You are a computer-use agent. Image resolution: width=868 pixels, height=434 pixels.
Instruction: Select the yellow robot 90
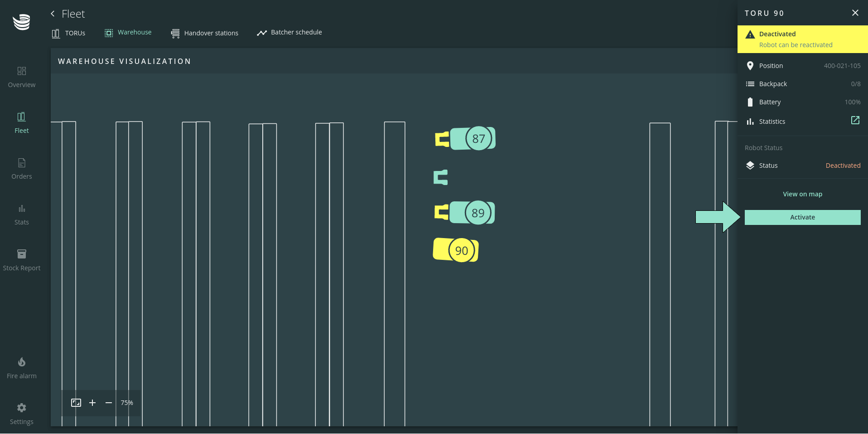[x=461, y=250]
